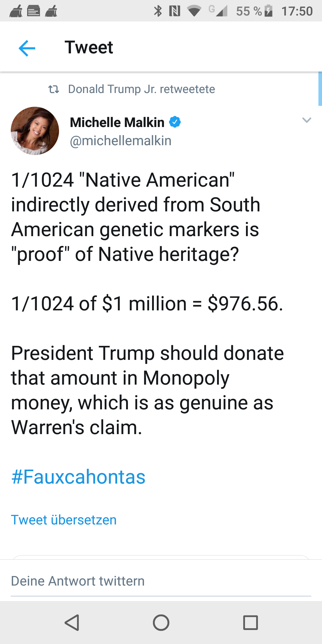
Task: Click Tweet übersetzen to translate
Action: click(64, 520)
